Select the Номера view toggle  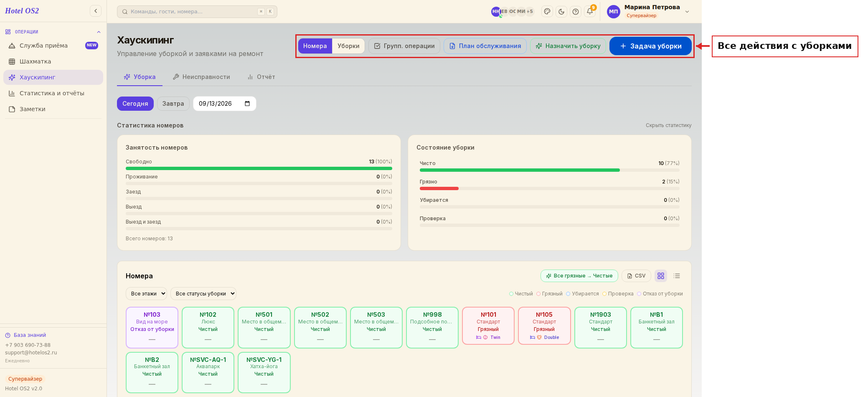click(315, 46)
